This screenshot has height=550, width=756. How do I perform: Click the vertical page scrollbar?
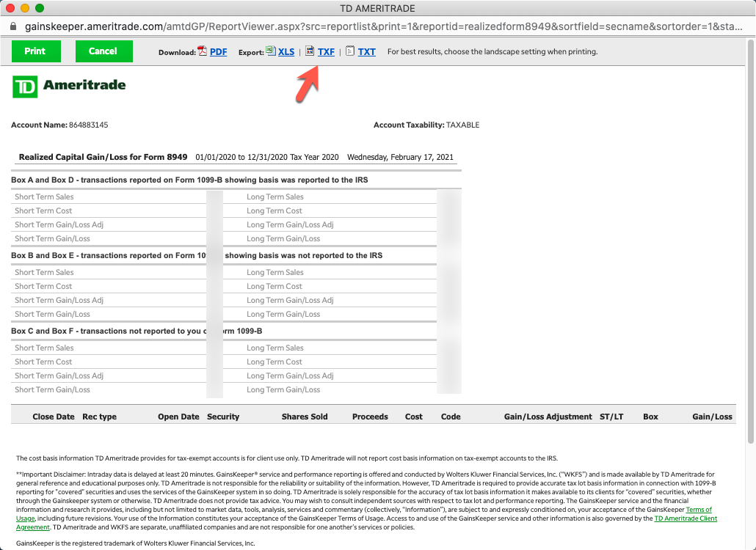(751, 241)
